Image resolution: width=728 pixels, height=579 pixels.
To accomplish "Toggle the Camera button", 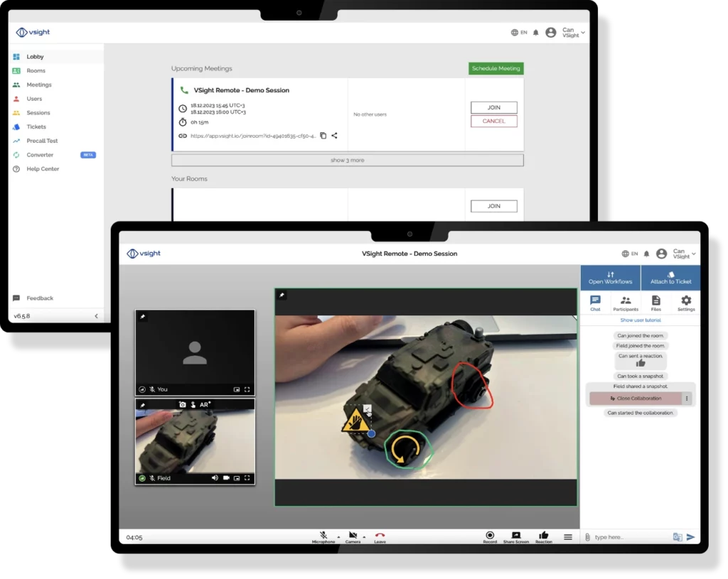I will click(x=353, y=537).
